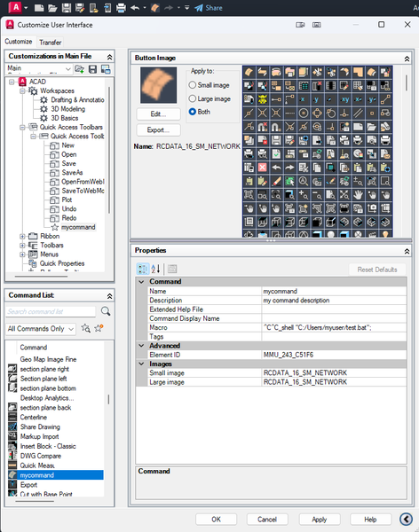This screenshot has height=532, width=419.
Task: Select the Both radio button
Action: (x=193, y=112)
